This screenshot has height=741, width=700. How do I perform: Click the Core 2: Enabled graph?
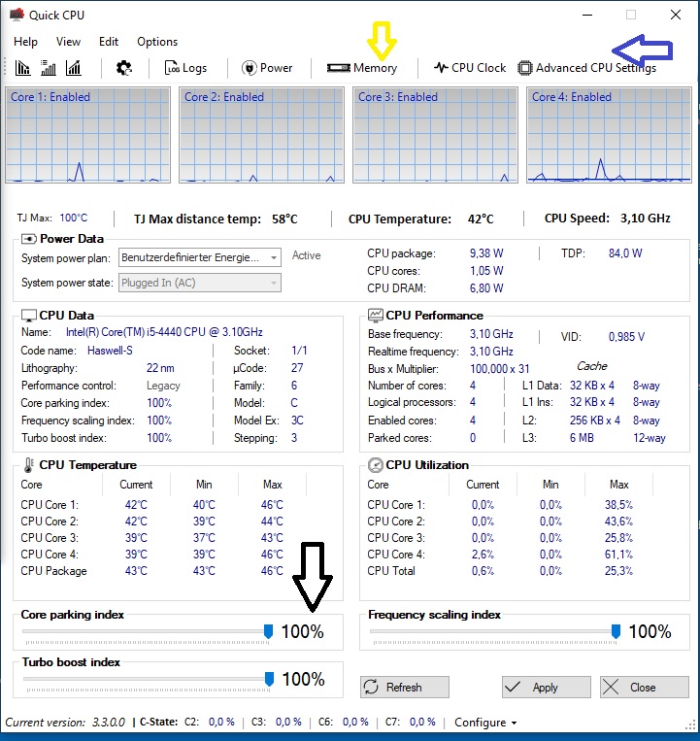click(262, 135)
